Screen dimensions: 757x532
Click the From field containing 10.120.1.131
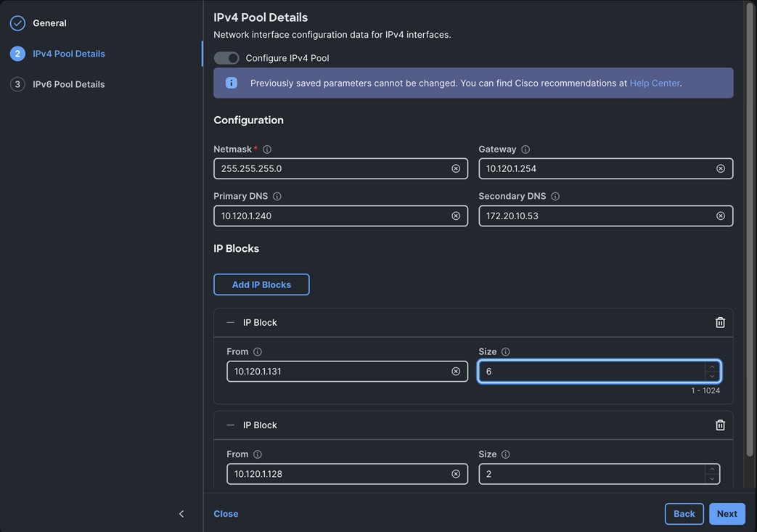click(x=348, y=372)
